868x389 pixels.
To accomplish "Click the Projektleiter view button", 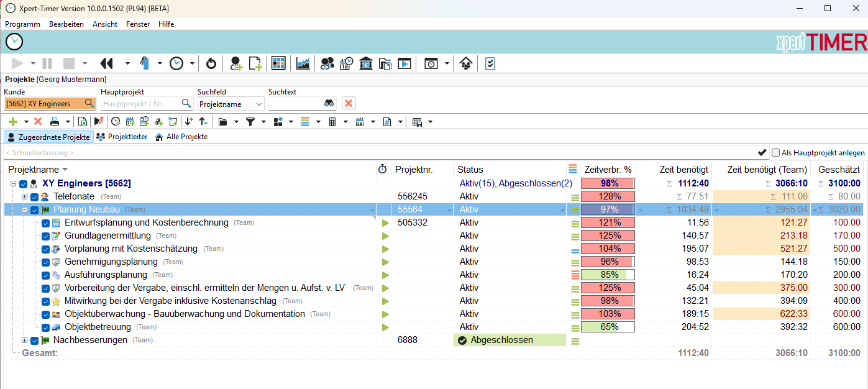I will pos(122,137).
